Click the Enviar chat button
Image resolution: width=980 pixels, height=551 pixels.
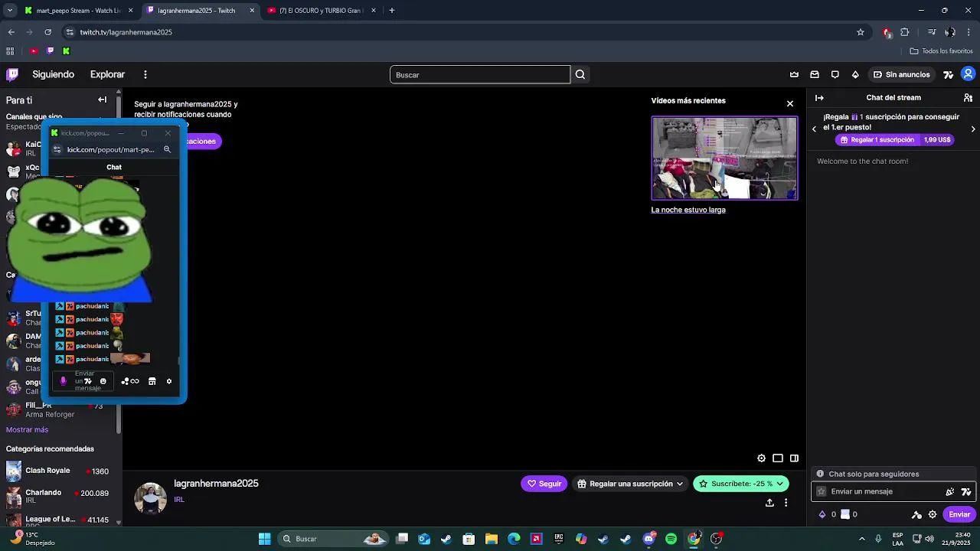959,514
